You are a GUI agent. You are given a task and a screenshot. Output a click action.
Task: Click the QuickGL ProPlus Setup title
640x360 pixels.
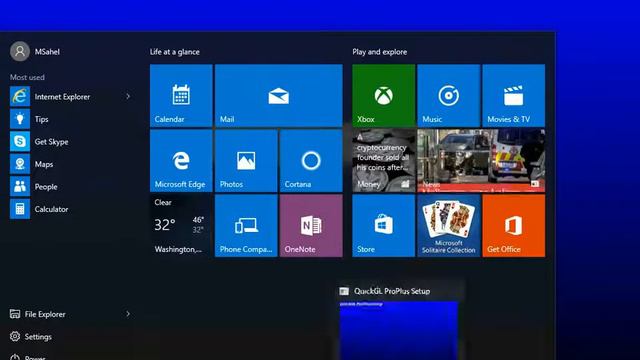[x=392, y=291]
